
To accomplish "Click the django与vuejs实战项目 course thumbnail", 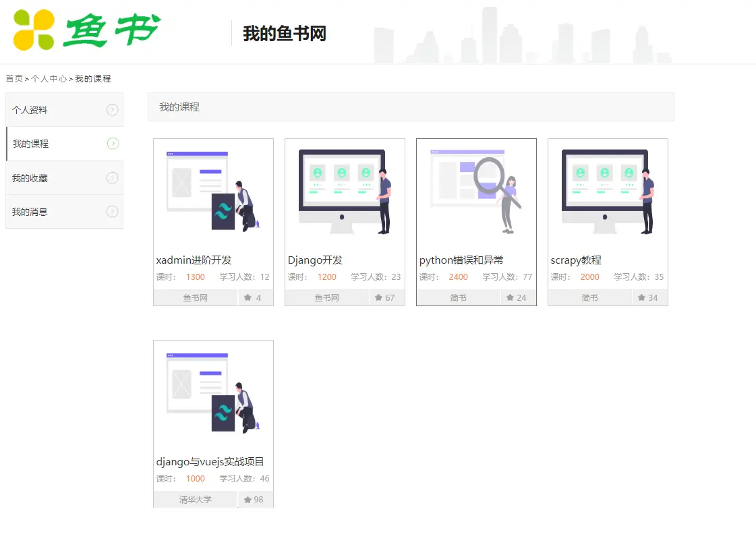I will (214, 395).
